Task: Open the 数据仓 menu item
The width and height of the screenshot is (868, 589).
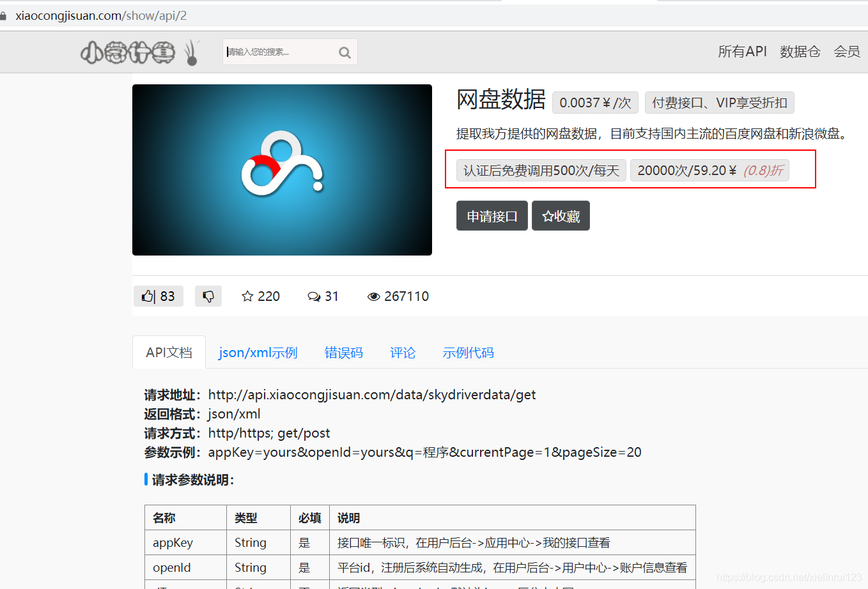Action: point(800,52)
